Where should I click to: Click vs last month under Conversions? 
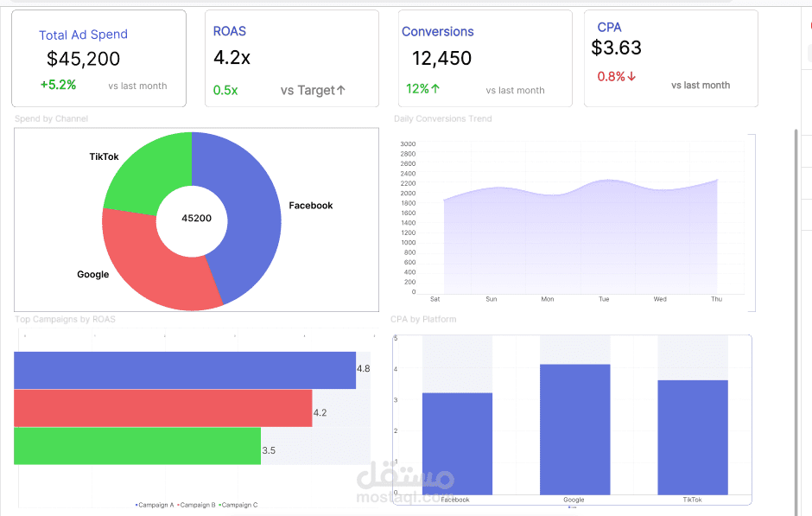point(515,90)
